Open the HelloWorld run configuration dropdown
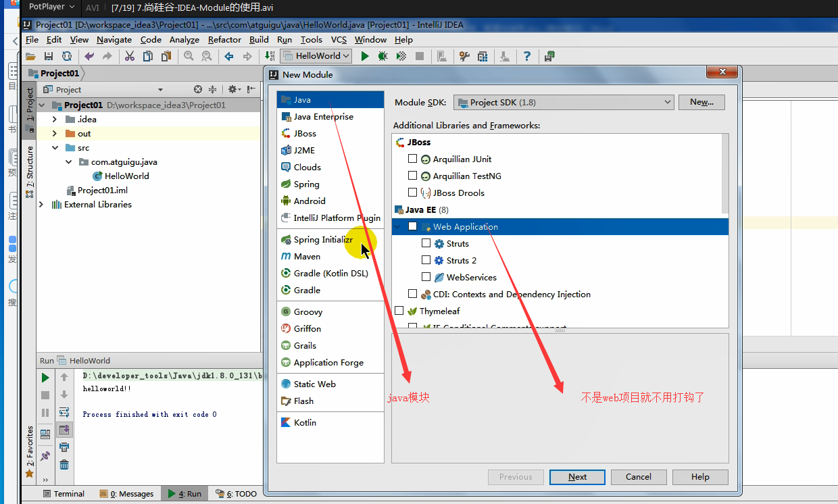This screenshot has height=504, width=838. [316, 56]
